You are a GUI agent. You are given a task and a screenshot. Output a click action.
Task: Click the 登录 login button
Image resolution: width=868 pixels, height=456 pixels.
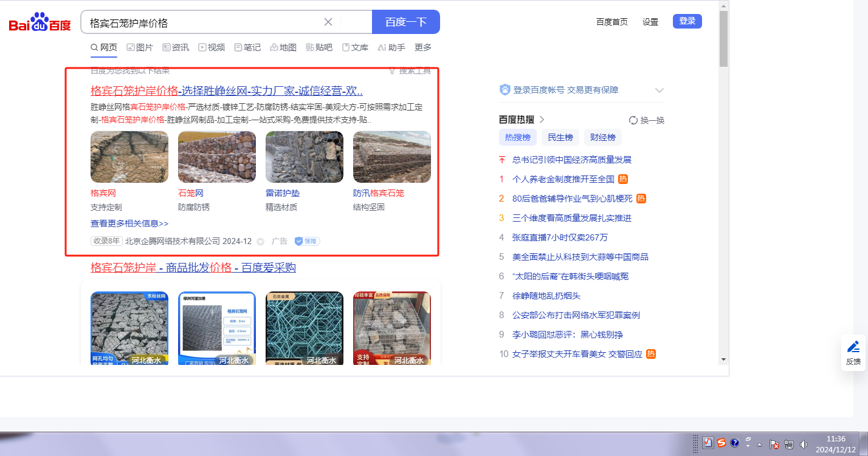(x=687, y=21)
